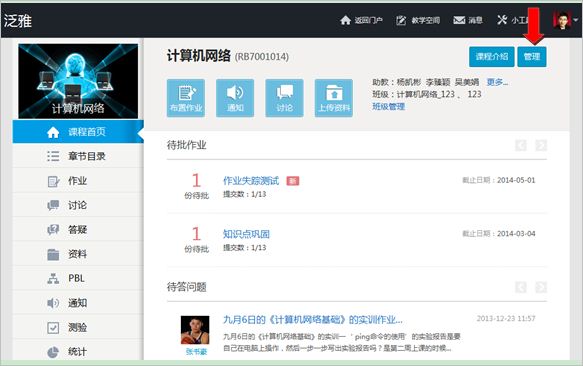
Task: Open the 小工具 tools icon in header
Action: [502, 20]
